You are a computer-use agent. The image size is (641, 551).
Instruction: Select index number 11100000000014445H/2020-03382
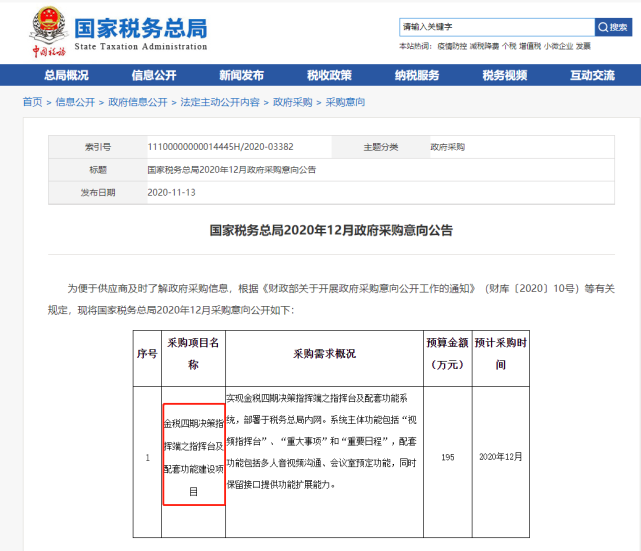pyautogui.click(x=220, y=147)
